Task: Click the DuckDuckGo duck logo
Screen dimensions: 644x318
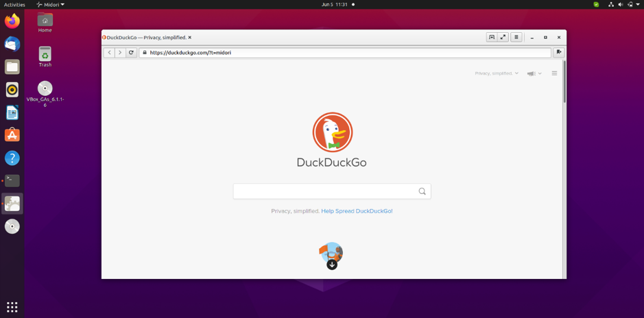Action: tap(332, 132)
